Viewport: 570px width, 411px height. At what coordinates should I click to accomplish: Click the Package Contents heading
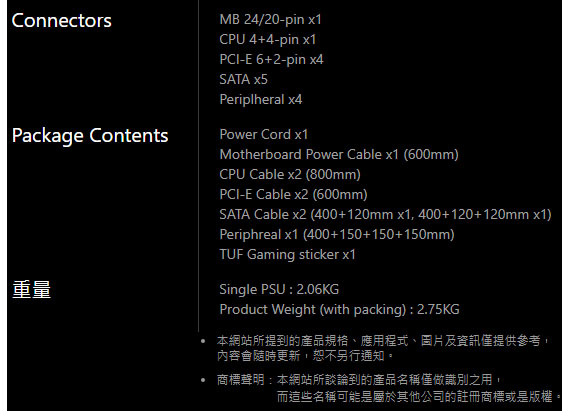coord(90,136)
